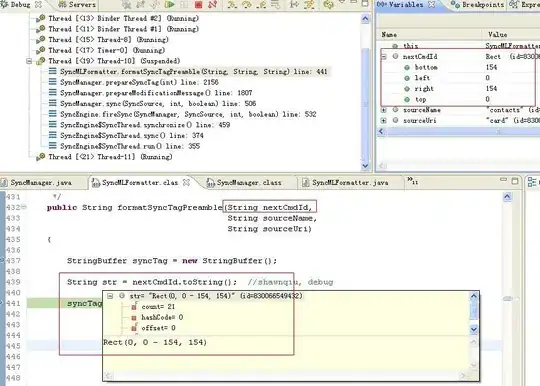Close the SyncMLFormatter.class editor tab
The image size is (540, 386).
pos(186,182)
